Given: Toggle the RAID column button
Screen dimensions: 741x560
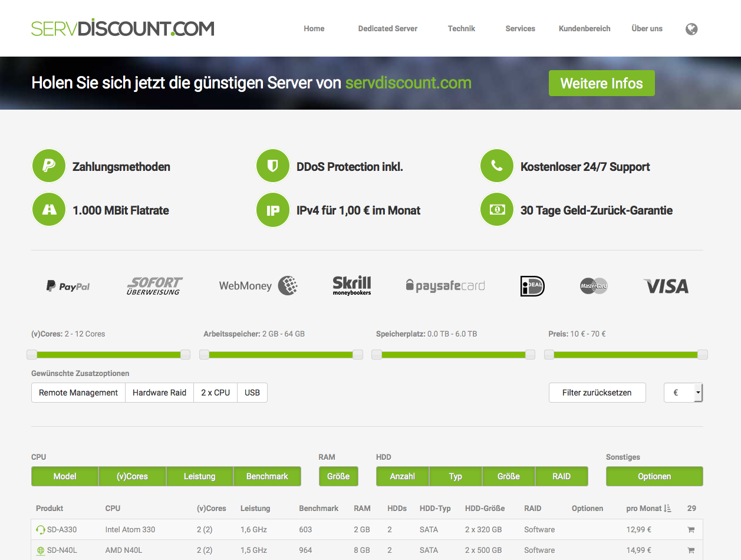Looking at the screenshot, I should tap(562, 476).
